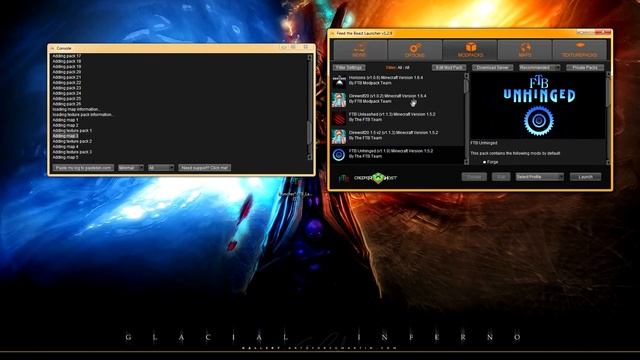
Task: Open the Minimal log level dropdown in Console
Action: (131, 168)
